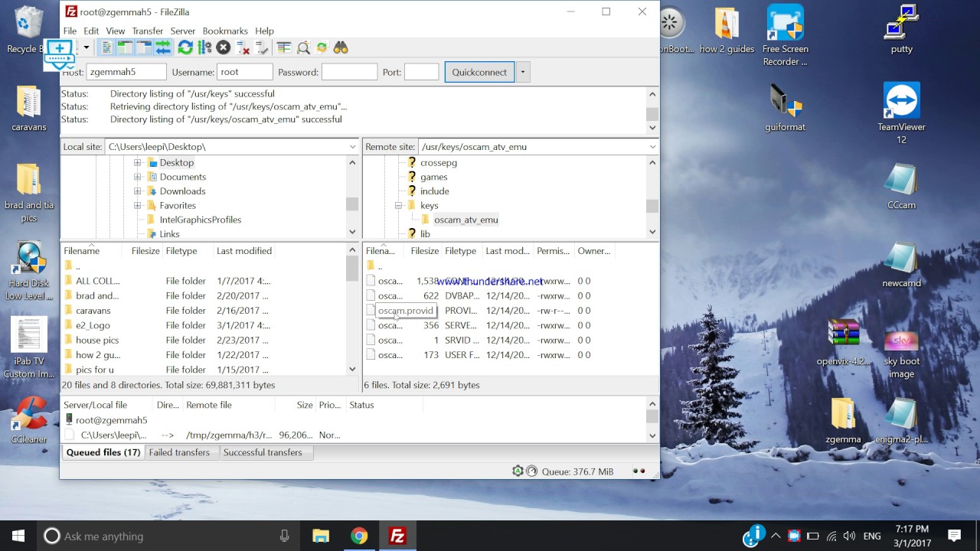980x551 pixels.
Task: Switch to Successful transfers tab
Action: coord(263,452)
